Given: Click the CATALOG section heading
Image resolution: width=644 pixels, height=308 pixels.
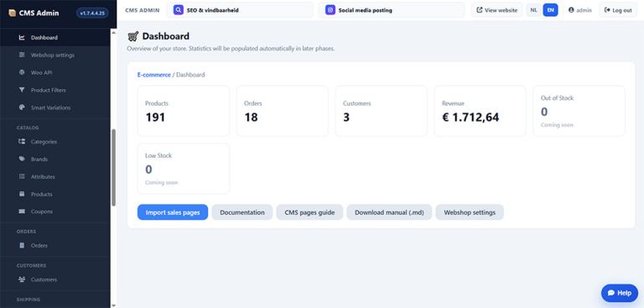Looking at the screenshot, I should pos(28,128).
